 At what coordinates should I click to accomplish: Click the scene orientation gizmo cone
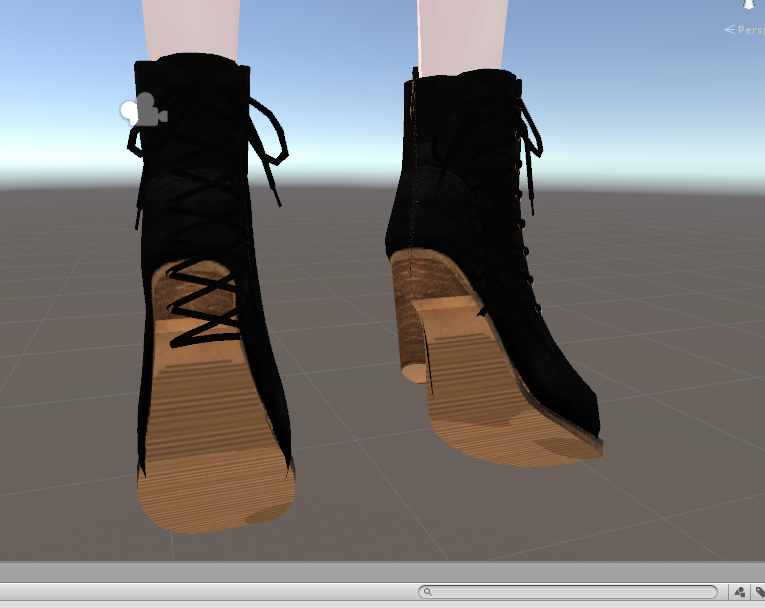[x=748, y=4]
